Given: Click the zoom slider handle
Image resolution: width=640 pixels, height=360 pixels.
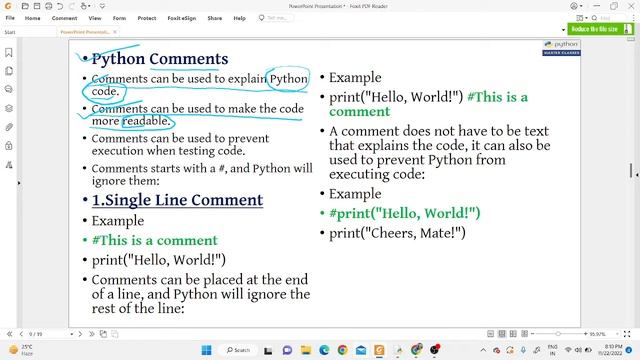Looking at the screenshot, I should click(558, 334).
